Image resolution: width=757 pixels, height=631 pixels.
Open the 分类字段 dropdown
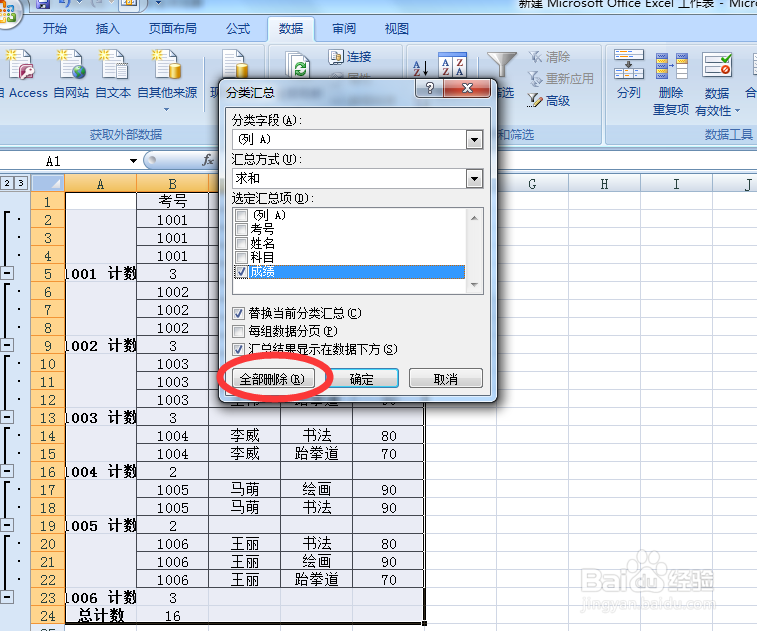point(475,140)
